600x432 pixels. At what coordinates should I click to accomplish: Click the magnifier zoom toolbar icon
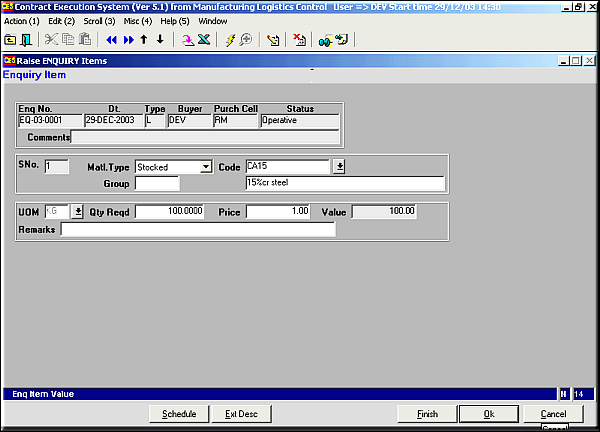[x=245, y=40]
